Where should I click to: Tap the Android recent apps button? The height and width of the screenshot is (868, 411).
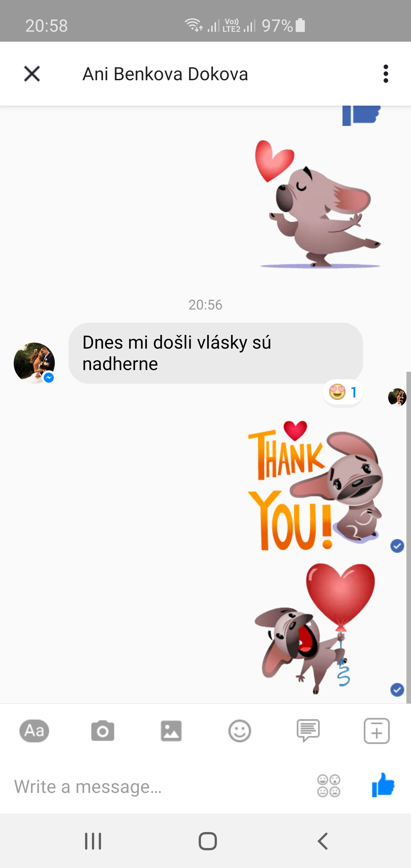93,841
